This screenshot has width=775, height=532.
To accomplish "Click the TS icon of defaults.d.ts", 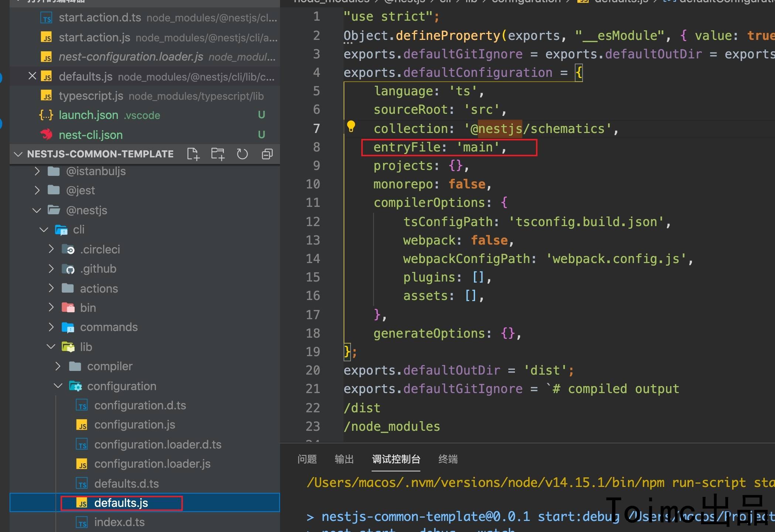I will tap(82, 484).
